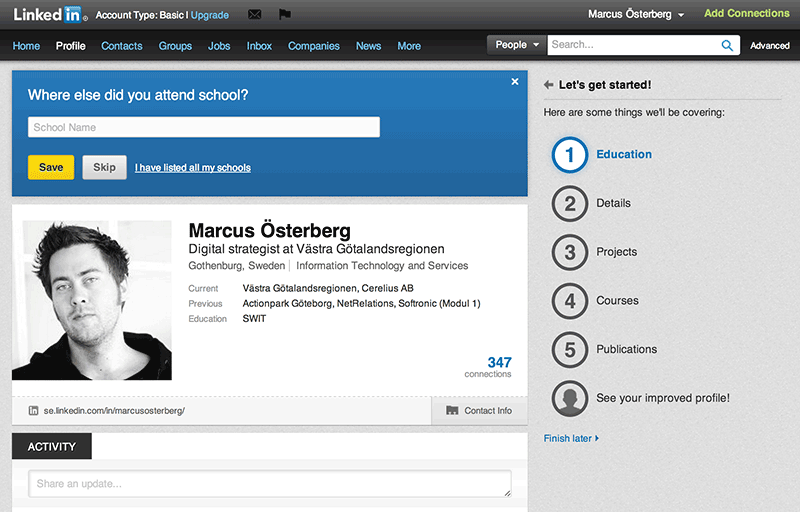Click the improved profile avatar icon
Viewport: 800px width, 512px height.
pos(570,398)
